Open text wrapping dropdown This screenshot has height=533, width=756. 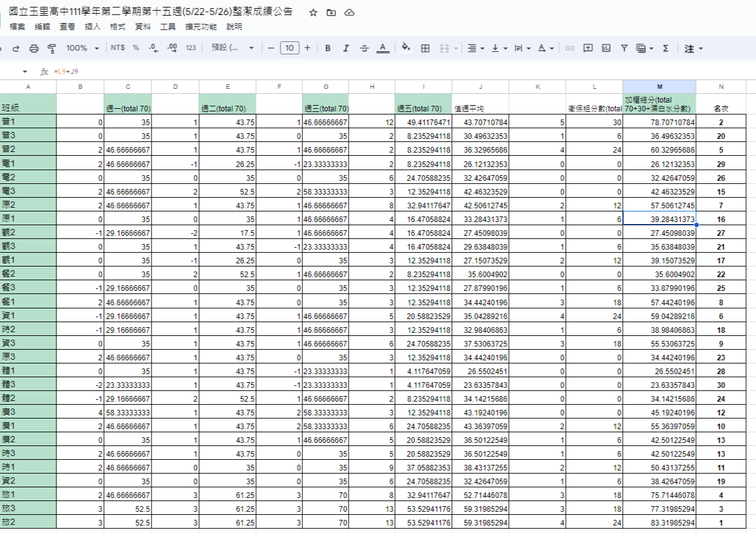(x=521, y=48)
